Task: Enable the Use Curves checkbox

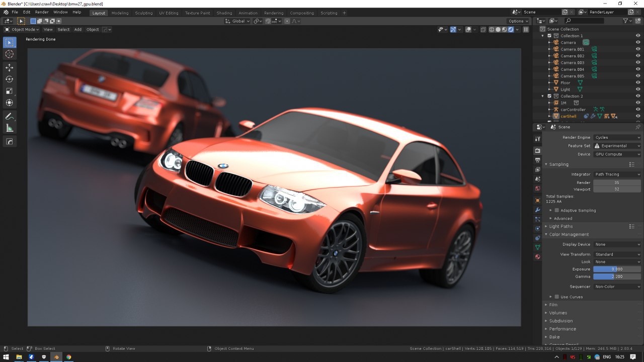Action: (x=556, y=297)
